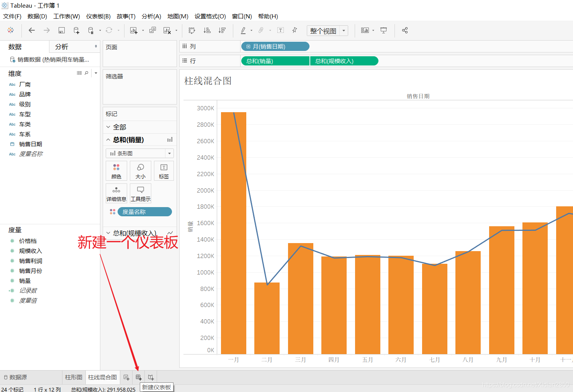Screen dimensions: 573x392
Task: Click the dimensions search magnifier icon
Action: point(87,73)
